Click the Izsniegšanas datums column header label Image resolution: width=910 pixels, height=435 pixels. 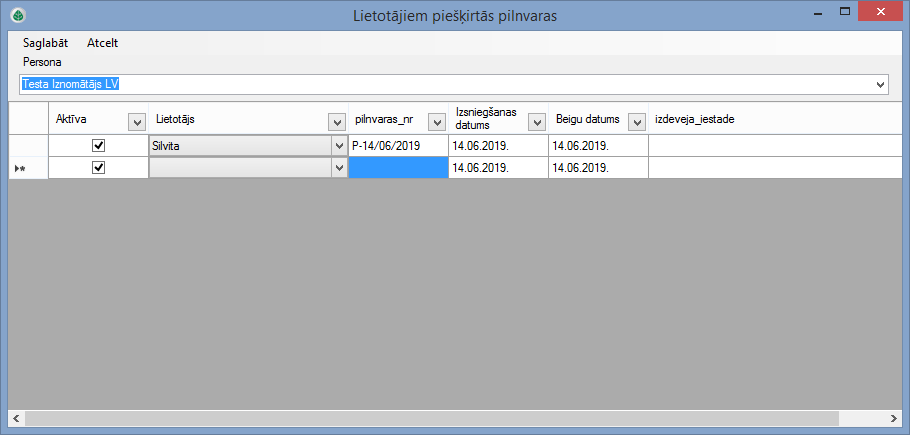[x=486, y=119]
